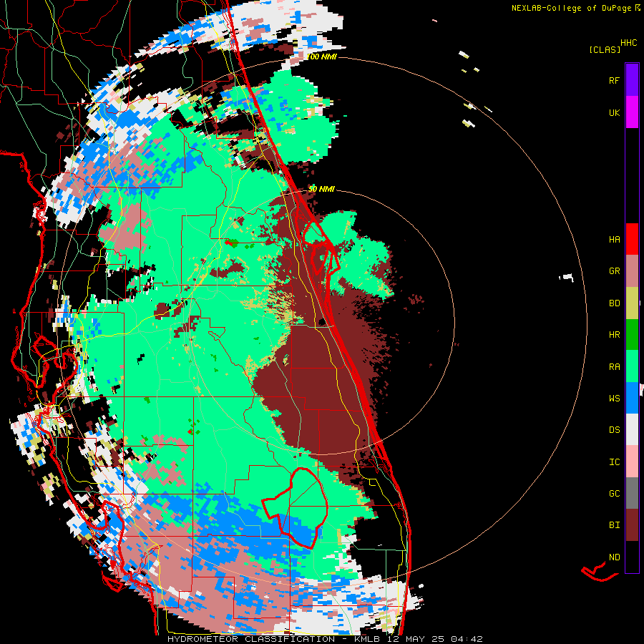
Task: Click the BD yellow legend swatch
Action: 632,303
